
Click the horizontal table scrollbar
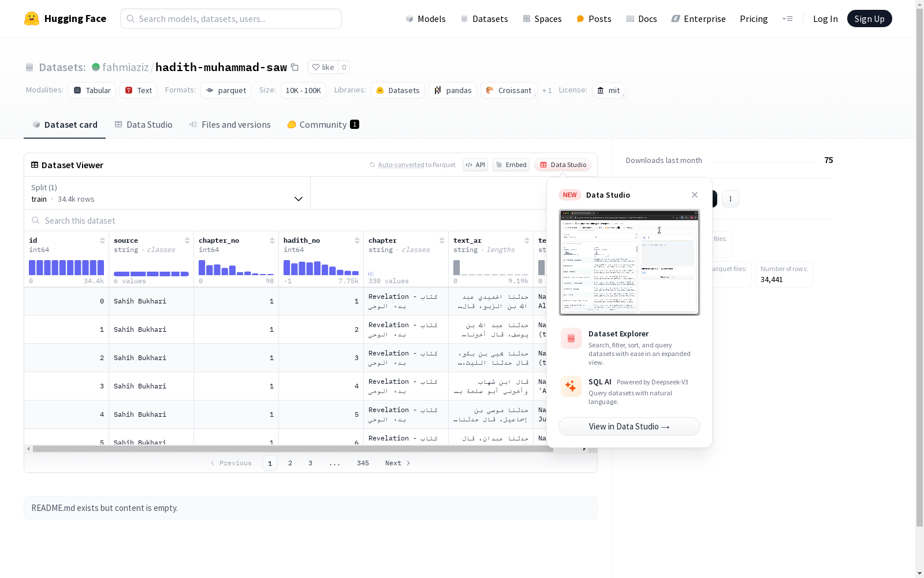[x=293, y=449]
